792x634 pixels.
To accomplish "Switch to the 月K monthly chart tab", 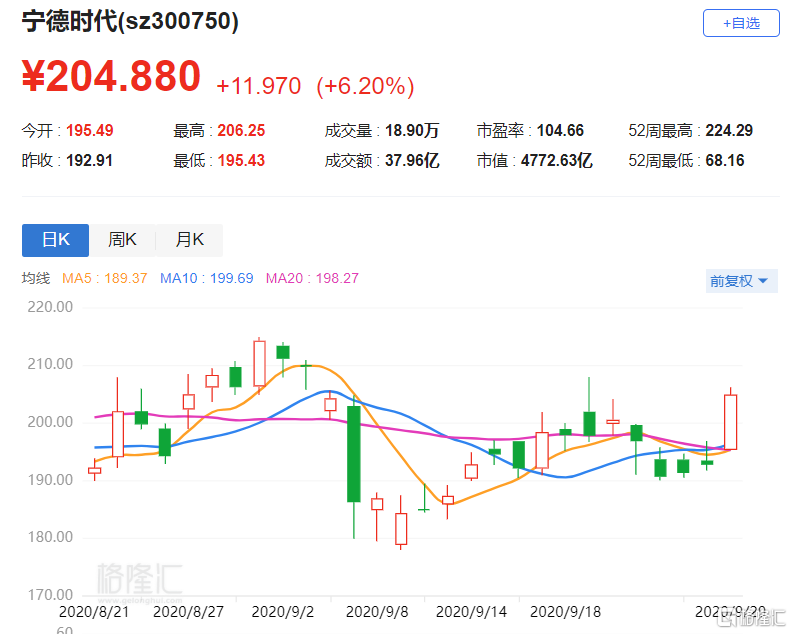I will (x=189, y=240).
